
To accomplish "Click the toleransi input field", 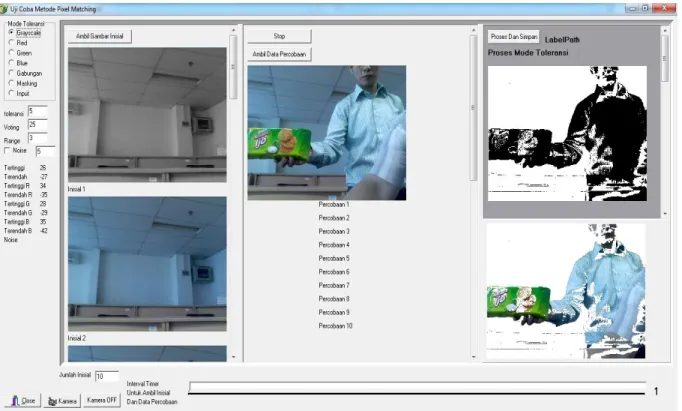I will [x=37, y=112].
